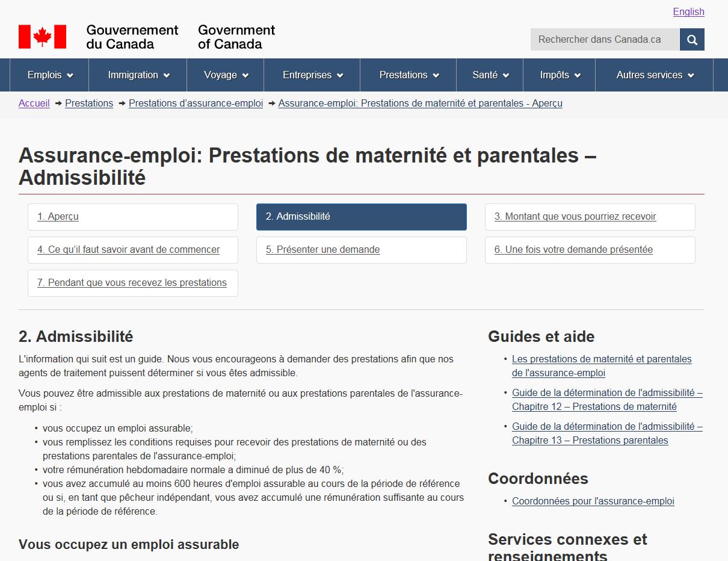Expand the Impôts menu

coord(560,75)
